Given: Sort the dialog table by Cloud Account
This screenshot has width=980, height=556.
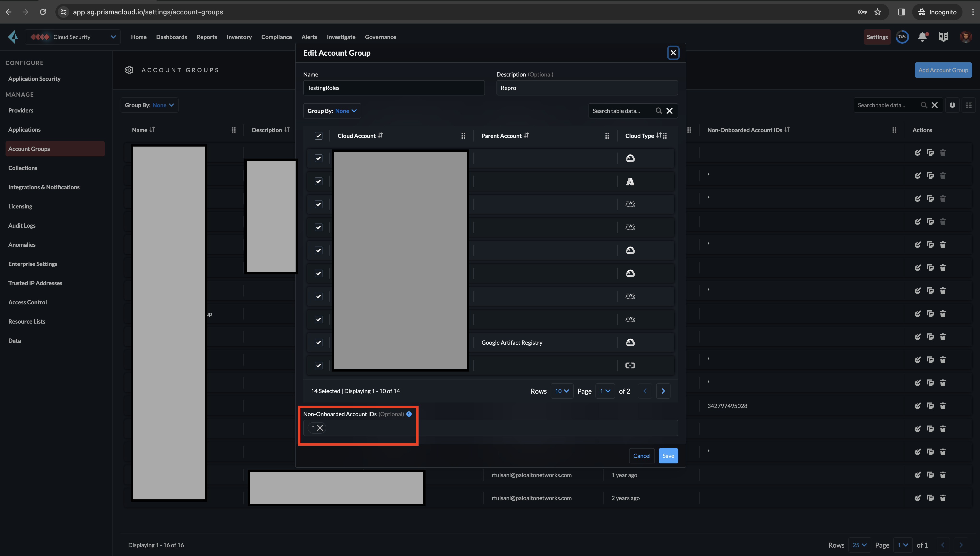Looking at the screenshot, I should [380, 136].
